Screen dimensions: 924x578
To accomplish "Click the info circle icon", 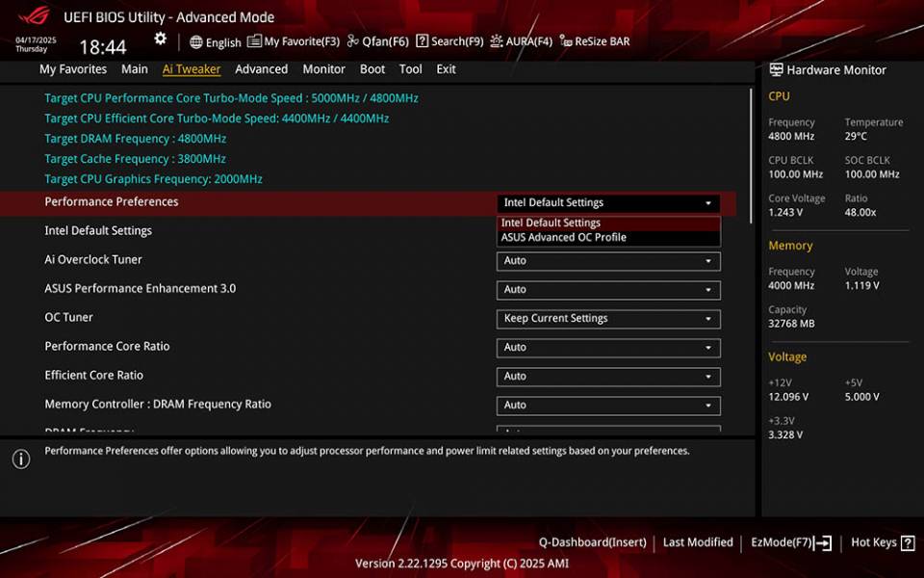I will click(21, 459).
